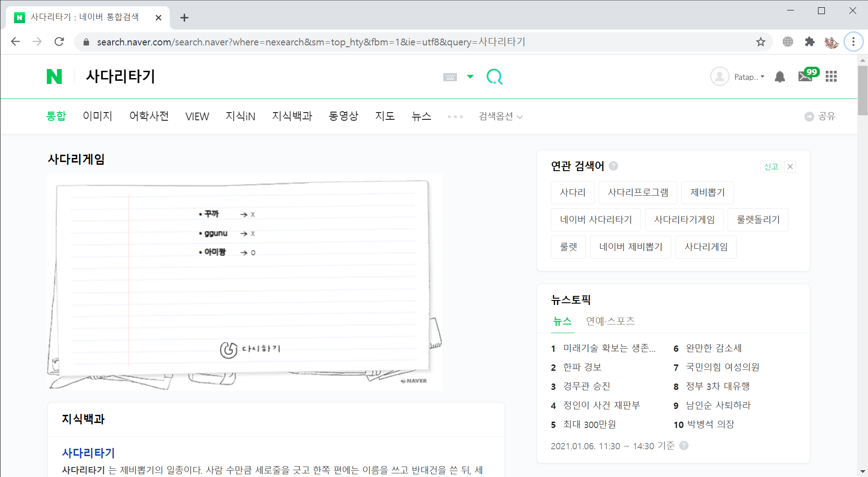Open the 지식백과 tab

pyautogui.click(x=292, y=116)
